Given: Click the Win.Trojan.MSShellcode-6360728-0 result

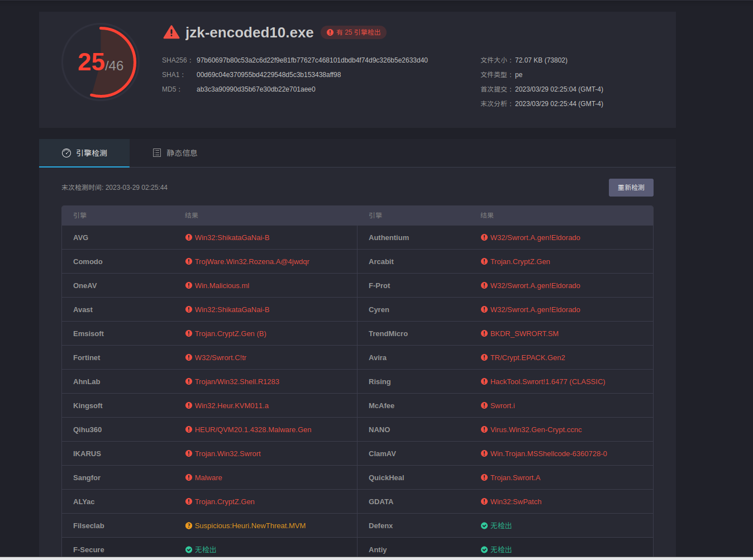Looking at the screenshot, I should tap(549, 453).
